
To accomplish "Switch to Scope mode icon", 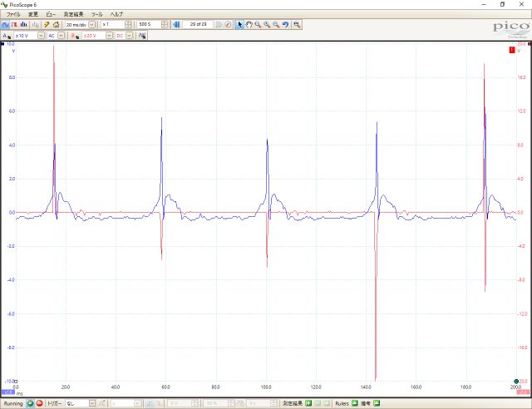I will pyautogui.click(x=6, y=25).
